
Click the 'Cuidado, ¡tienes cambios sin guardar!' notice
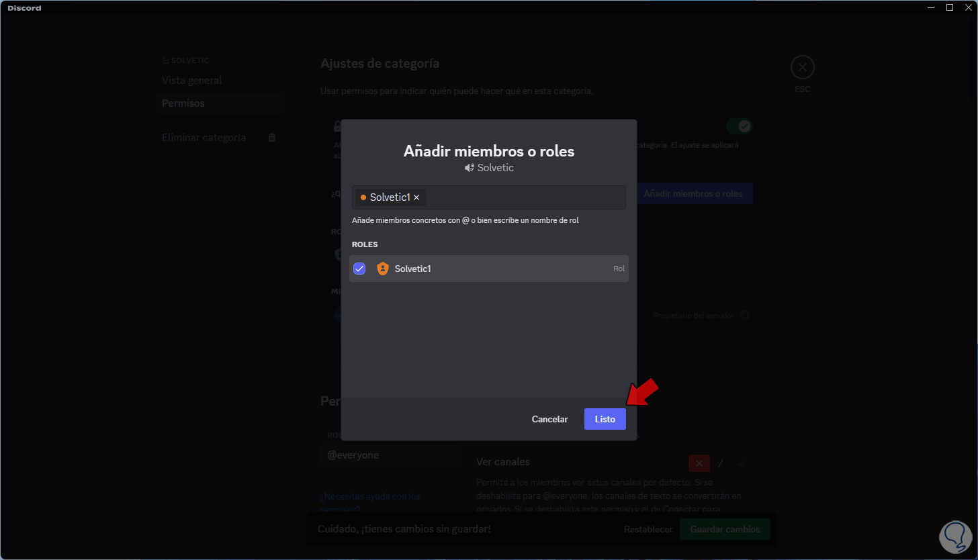pos(404,529)
